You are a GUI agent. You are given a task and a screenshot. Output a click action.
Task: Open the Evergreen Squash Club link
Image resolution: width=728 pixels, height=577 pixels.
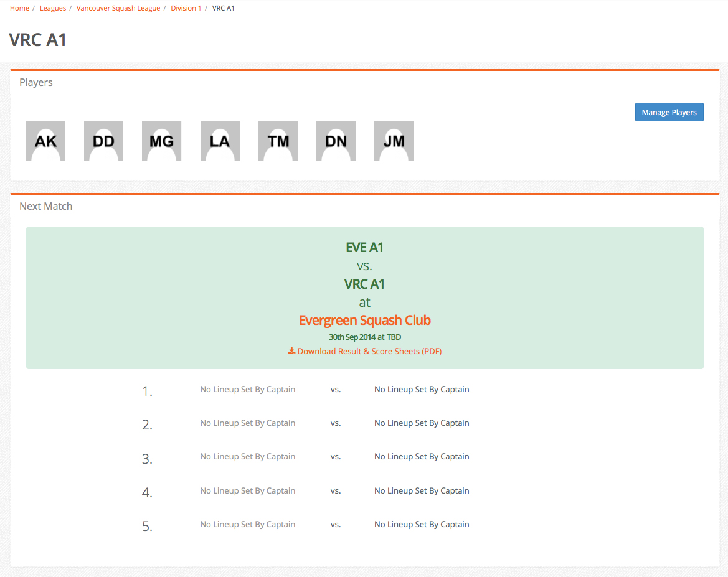click(365, 321)
